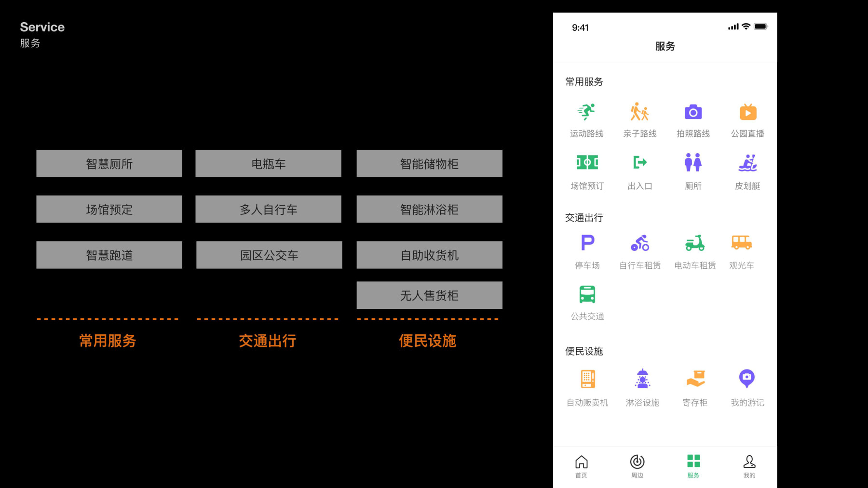
Task: Select the 场馆预订 venue booking icon
Action: [x=586, y=164]
